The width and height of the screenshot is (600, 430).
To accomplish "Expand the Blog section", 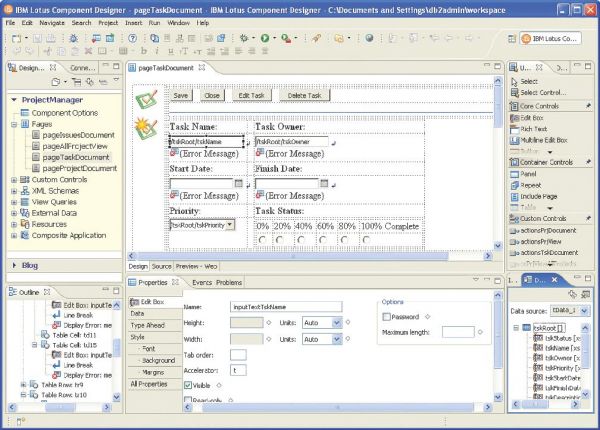I will (x=14, y=265).
